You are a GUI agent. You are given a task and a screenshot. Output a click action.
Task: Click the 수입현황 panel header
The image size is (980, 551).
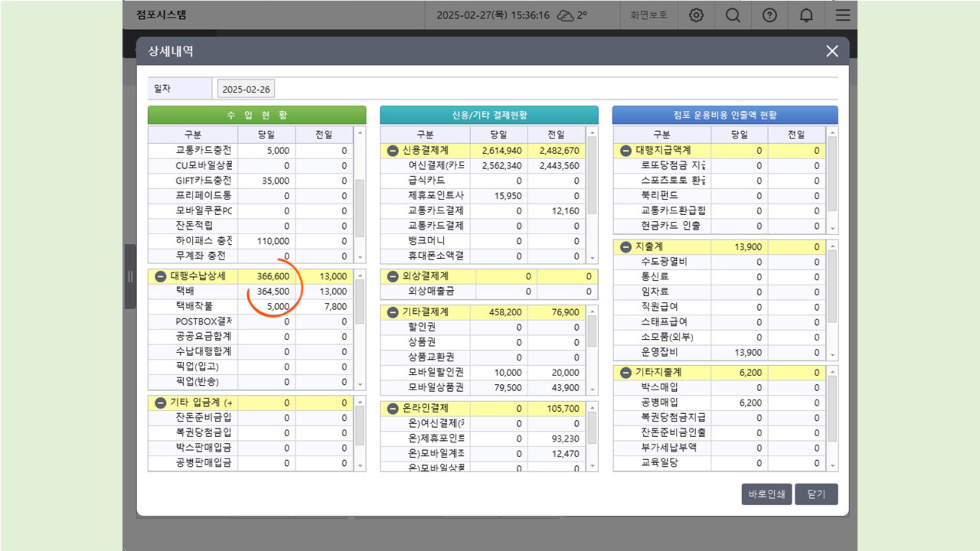(x=257, y=115)
